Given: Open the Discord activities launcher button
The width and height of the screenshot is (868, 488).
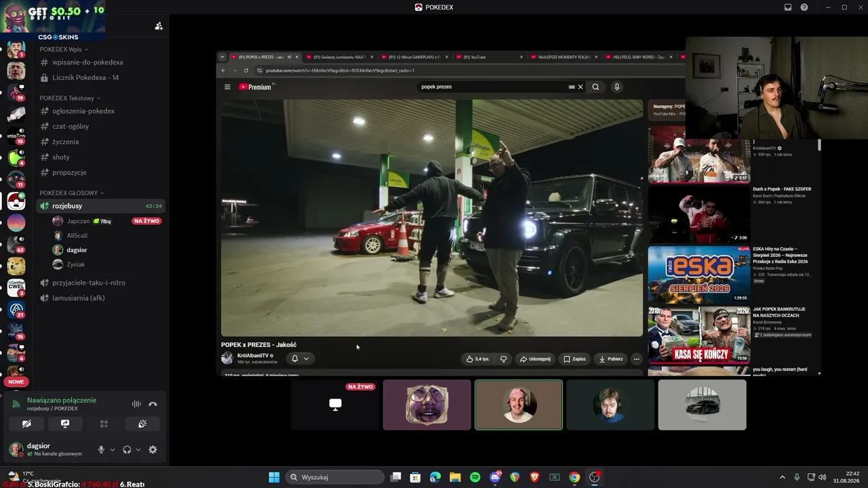Looking at the screenshot, I should 104,424.
